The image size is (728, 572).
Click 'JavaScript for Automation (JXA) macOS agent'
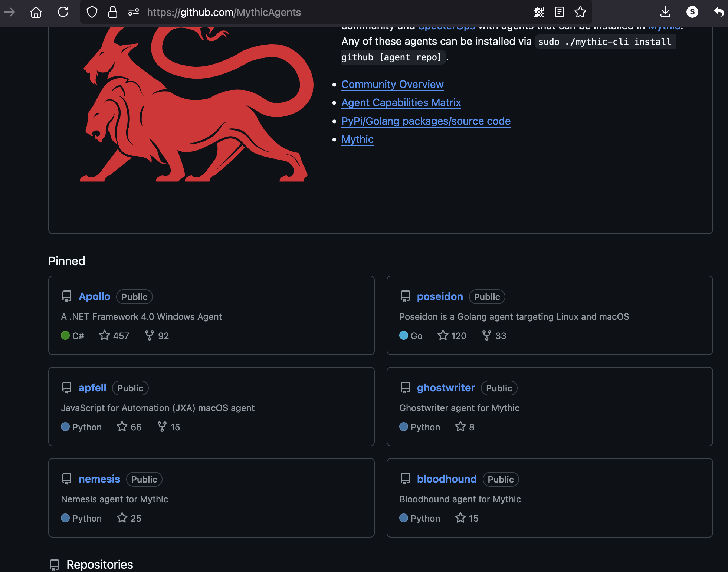coord(158,408)
